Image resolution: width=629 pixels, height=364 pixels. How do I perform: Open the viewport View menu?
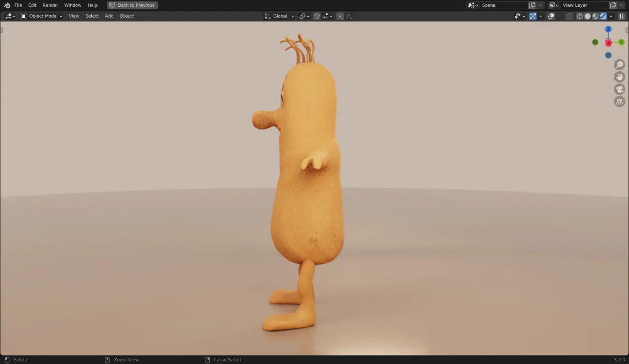pos(74,16)
